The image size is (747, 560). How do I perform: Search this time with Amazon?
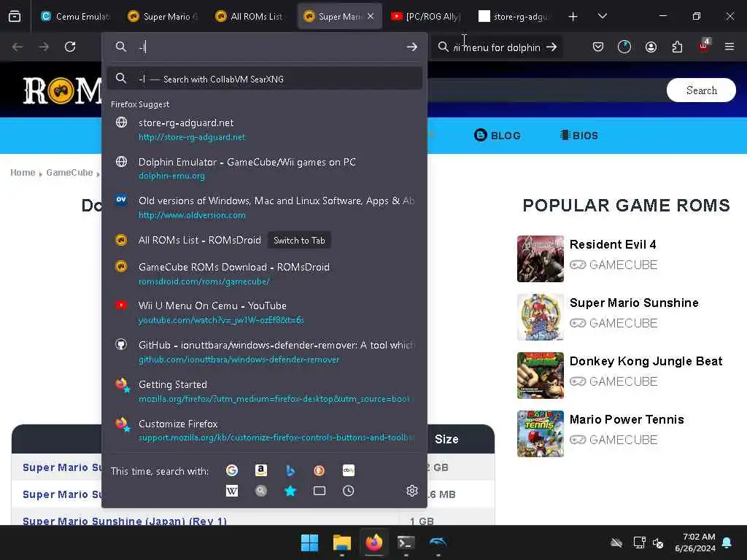(x=260, y=470)
